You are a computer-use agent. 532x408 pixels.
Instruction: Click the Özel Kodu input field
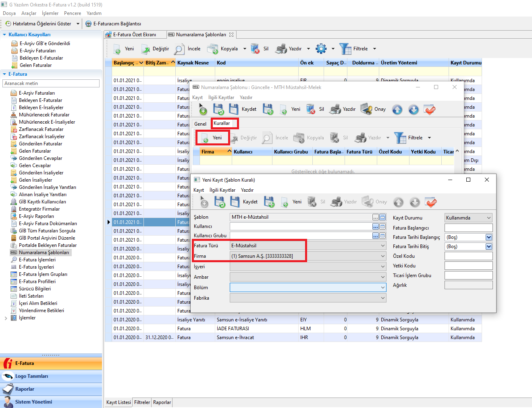coord(468,256)
